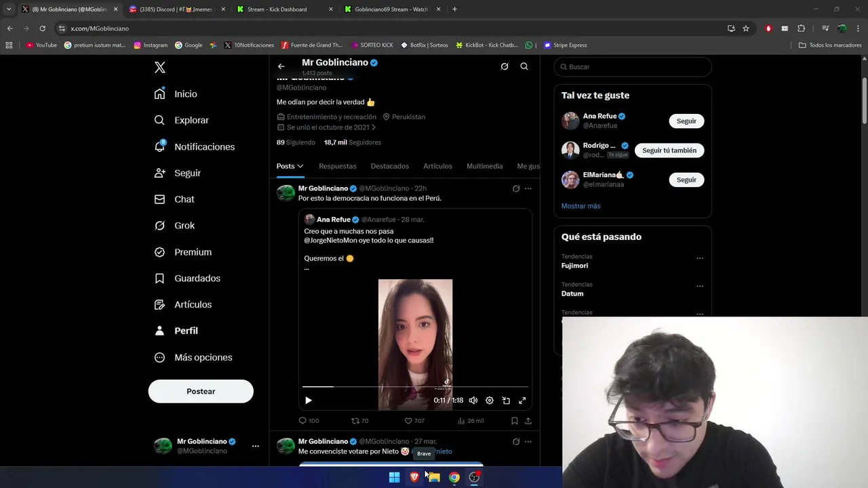Image resolution: width=868 pixels, height=488 pixels.
Task: Bookmark this page star icon
Action: pyautogui.click(x=746, y=28)
